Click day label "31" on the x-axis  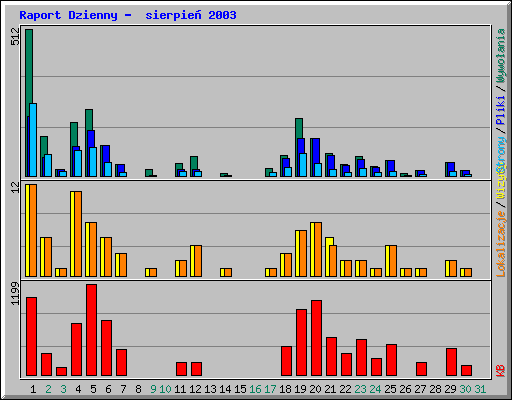(480, 389)
